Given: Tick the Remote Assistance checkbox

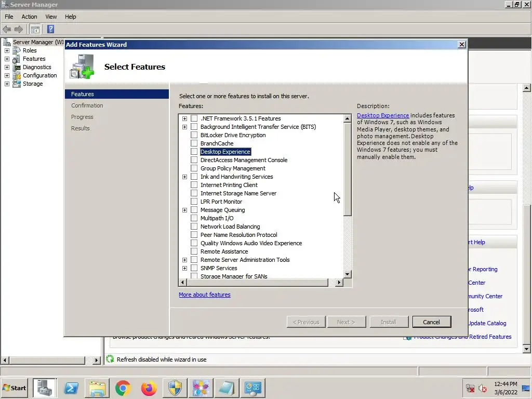Looking at the screenshot, I should [194, 251].
